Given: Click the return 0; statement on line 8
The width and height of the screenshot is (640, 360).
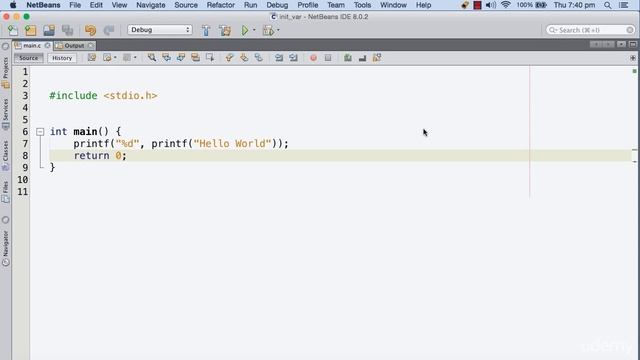Looking at the screenshot, I should [100, 156].
